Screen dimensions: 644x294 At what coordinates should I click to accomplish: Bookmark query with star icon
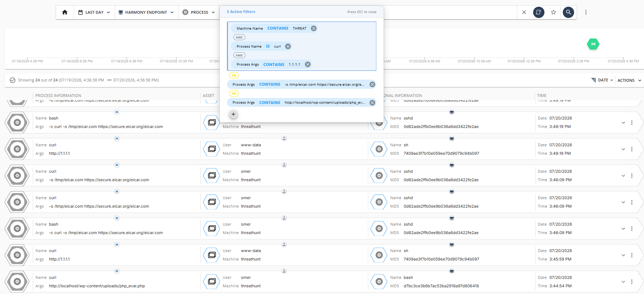553,12
